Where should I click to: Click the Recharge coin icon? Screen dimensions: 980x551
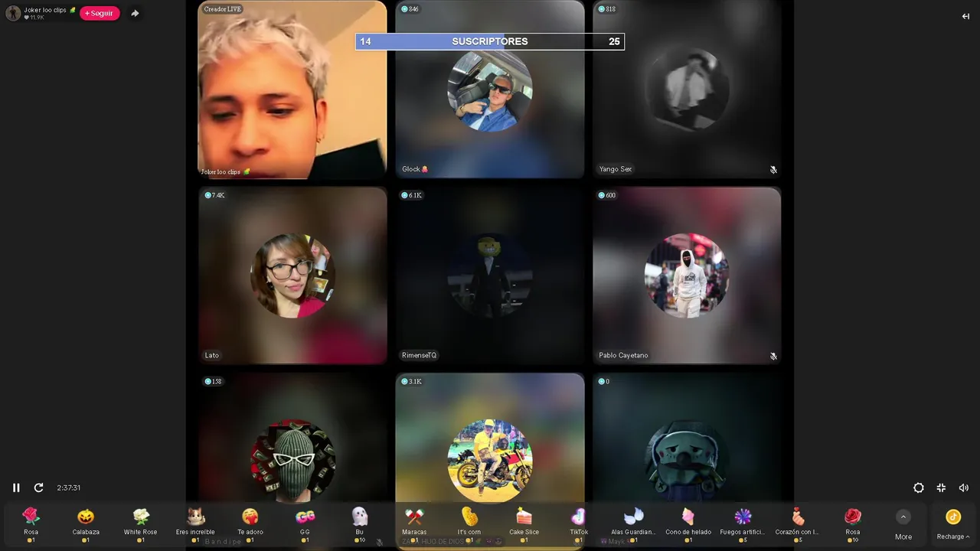coord(953,517)
